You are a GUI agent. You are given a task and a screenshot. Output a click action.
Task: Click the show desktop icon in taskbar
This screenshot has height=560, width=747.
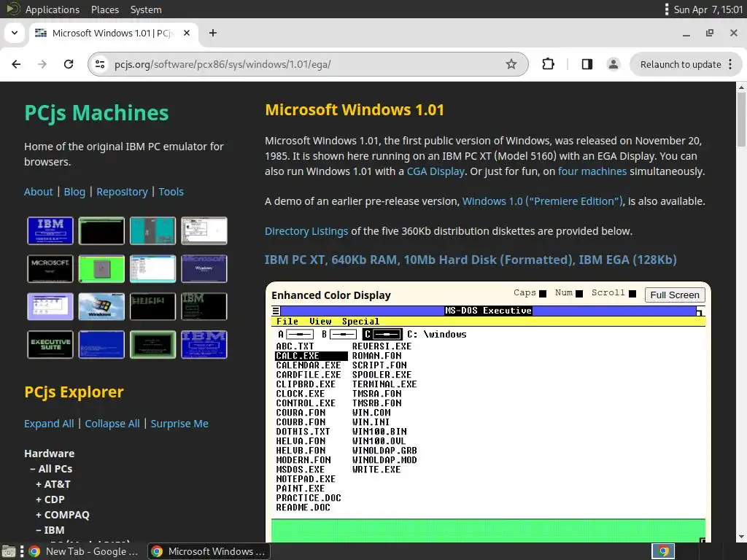(x=9, y=551)
